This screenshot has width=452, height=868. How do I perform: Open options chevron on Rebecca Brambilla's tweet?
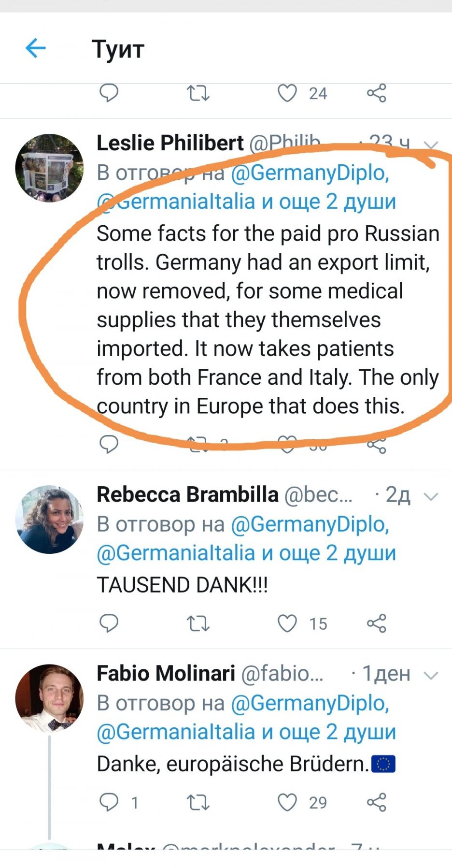coord(430,496)
